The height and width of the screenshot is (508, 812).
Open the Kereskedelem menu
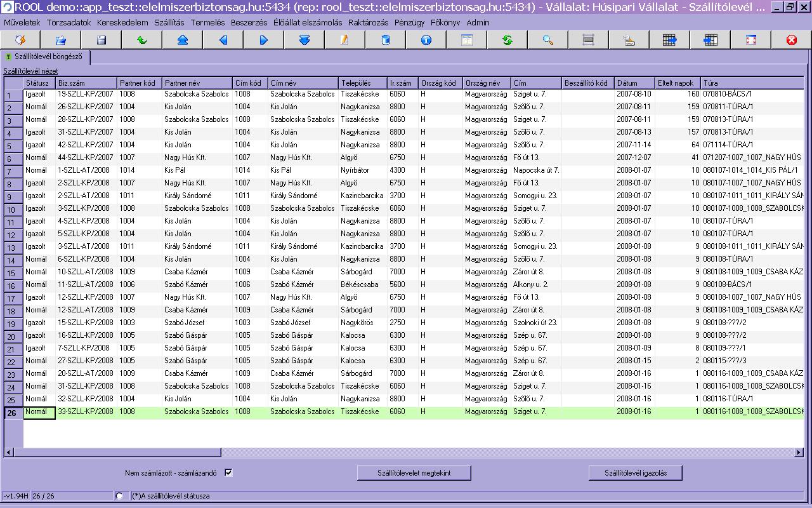[x=122, y=22]
